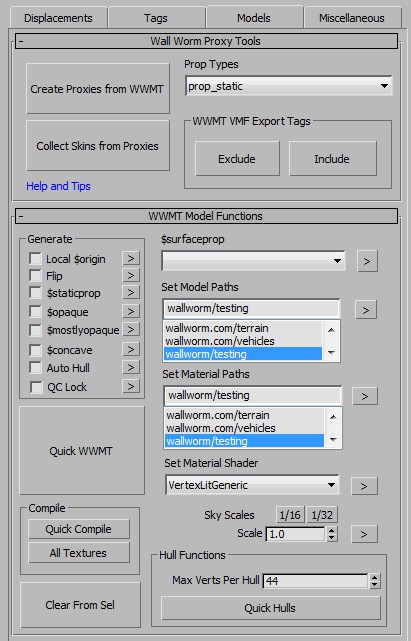Apply Flip using its arrow button
The image size is (411, 641).
130,276
